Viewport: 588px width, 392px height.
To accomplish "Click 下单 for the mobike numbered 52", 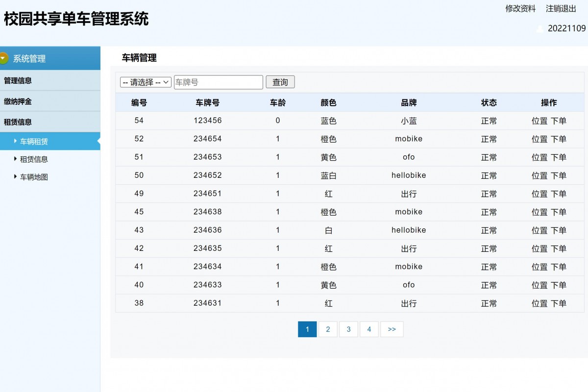I will pyautogui.click(x=559, y=139).
